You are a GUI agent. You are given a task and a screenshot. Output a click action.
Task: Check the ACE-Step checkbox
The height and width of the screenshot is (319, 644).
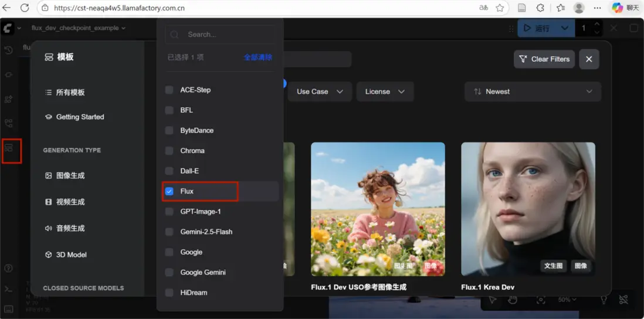(x=170, y=90)
